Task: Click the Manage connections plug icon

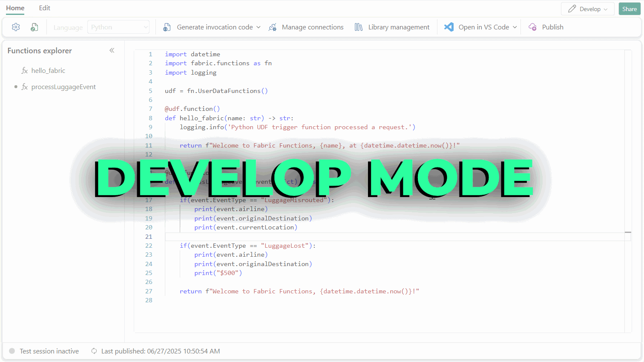Action: [273, 27]
